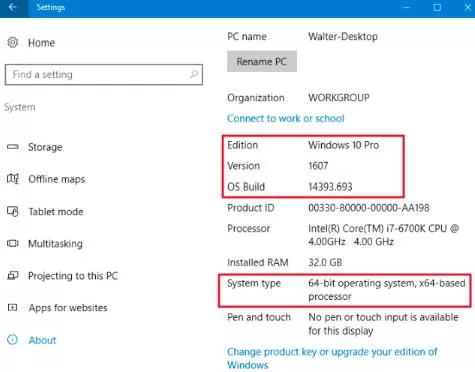This screenshot has height=372, width=475.
Task: Click the System type label
Action: tap(254, 283)
